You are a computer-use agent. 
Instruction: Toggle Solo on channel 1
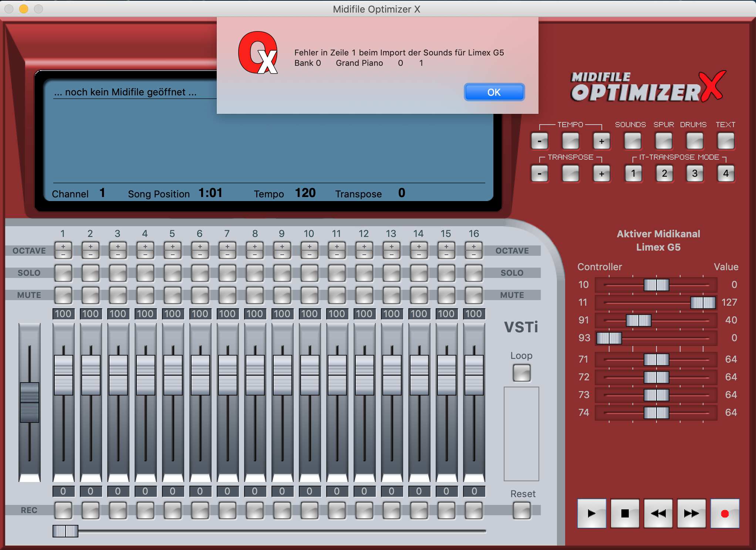[63, 273]
